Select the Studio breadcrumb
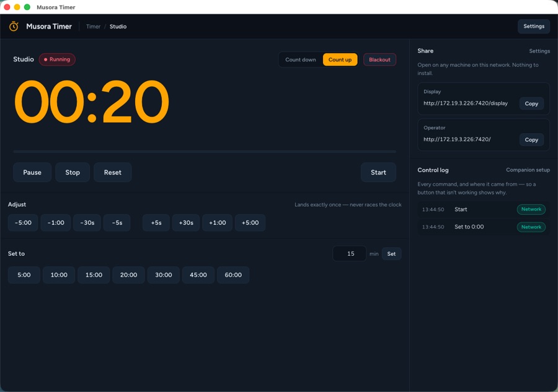Screen dimensions: 558x392 (x=118, y=27)
